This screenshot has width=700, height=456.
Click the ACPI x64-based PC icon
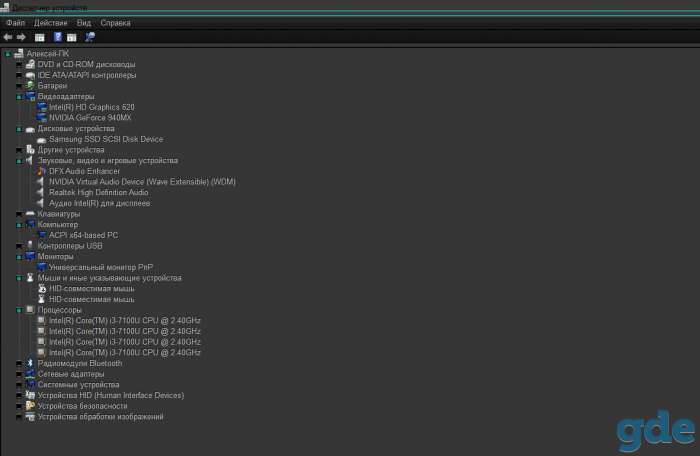click(x=42, y=235)
